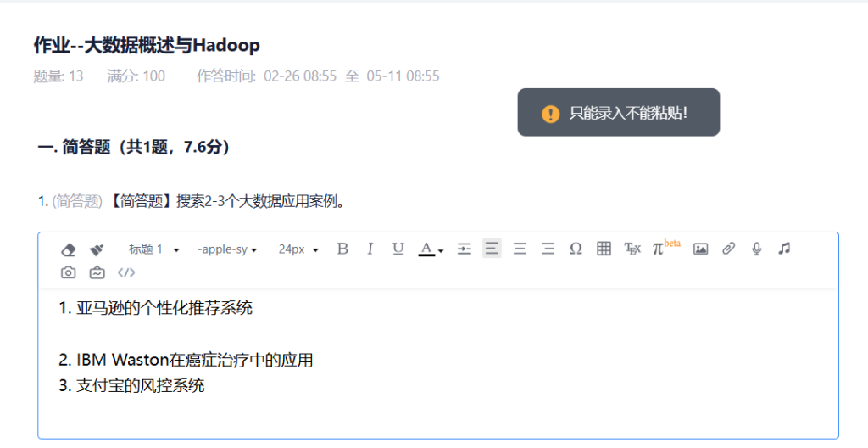Open the font color picker arrow
The width and height of the screenshot is (868, 448).
pos(441,250)
